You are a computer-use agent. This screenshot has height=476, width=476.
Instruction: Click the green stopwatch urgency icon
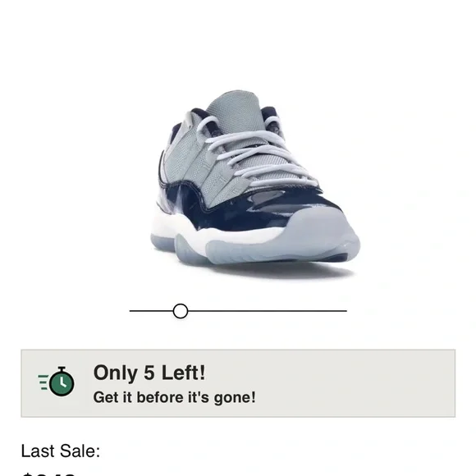tap(62, 382)
